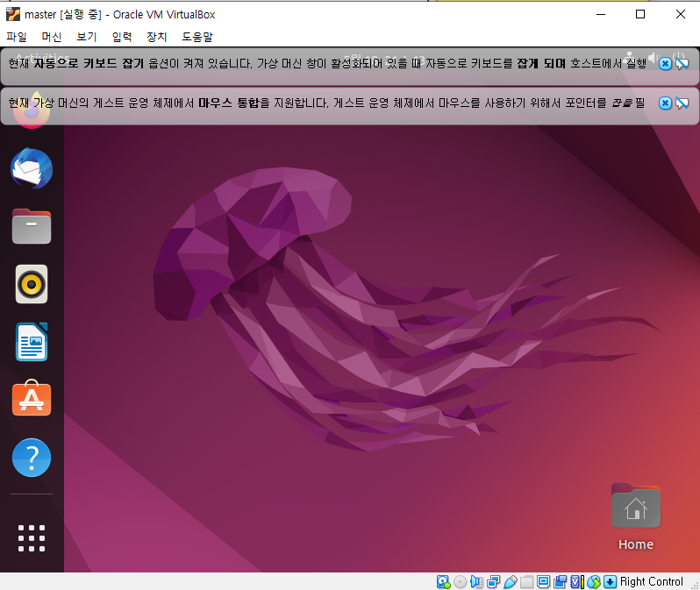
Task: Click the VirtualBox title bar app icon
Action: (x=13, y=14)
